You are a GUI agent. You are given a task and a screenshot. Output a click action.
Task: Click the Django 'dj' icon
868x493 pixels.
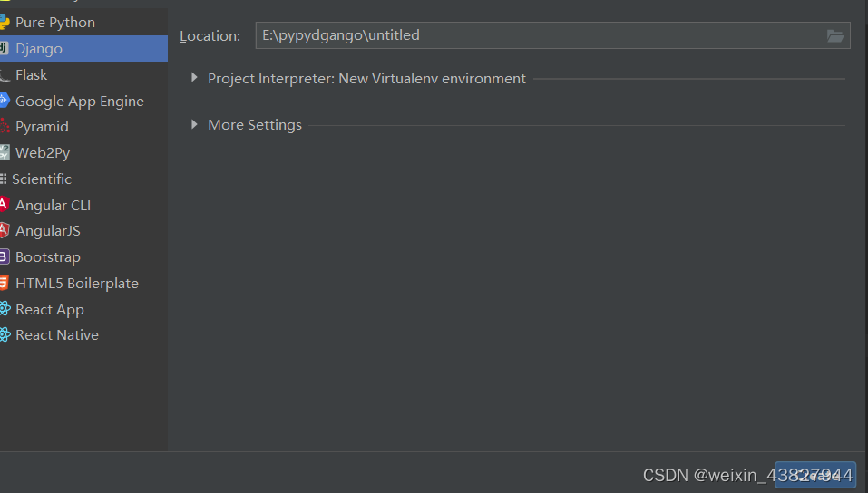[4, 48]
